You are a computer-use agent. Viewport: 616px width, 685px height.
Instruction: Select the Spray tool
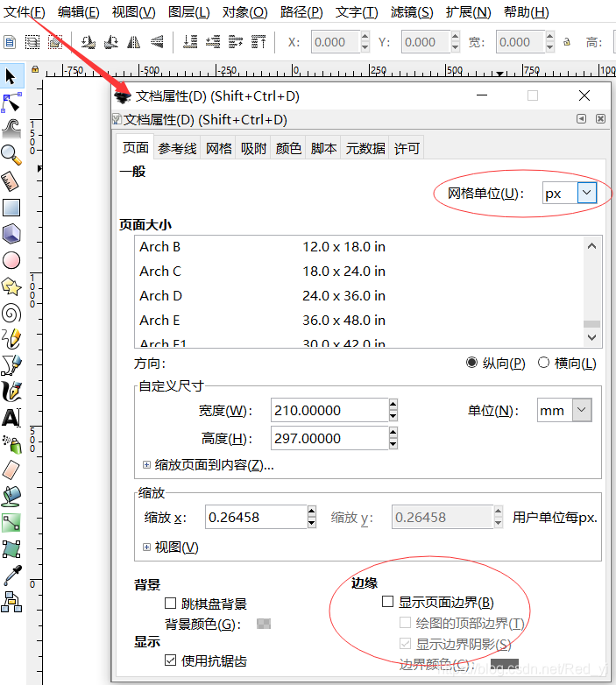(x=11, y=444)
